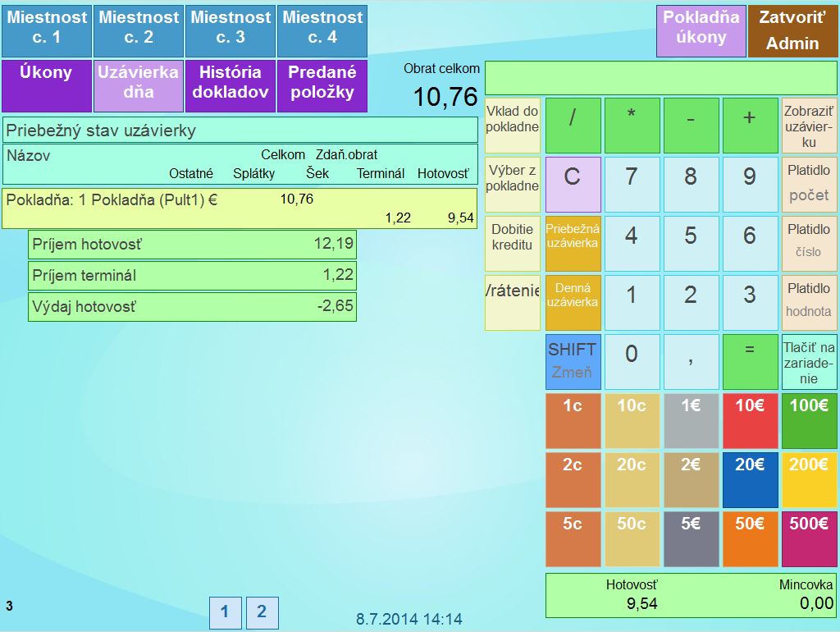Switch to page 1

[225, 612]
